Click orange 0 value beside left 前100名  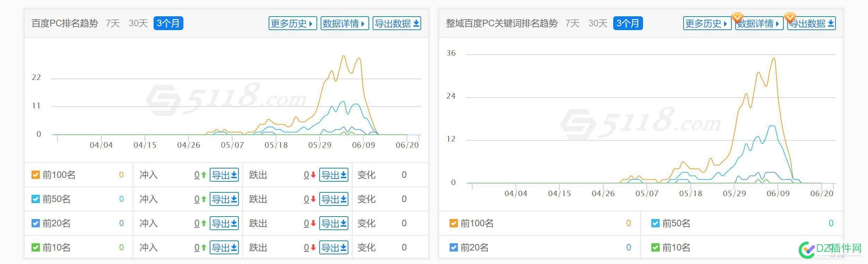tap(121, 175)
